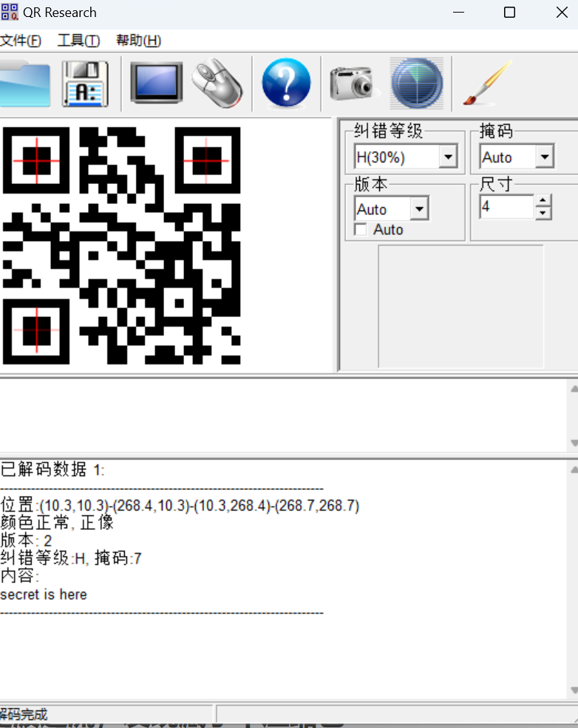The width and height of the screenshot is (578, 728).
Task: Click the size input field showing 4
Action: (506, 207)
